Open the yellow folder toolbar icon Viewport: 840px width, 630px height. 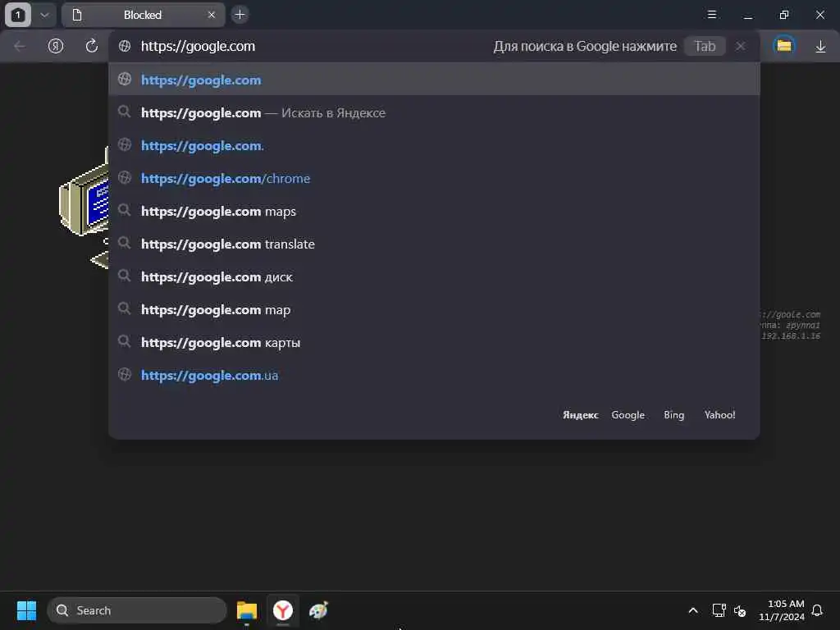(x=784, y=46)
